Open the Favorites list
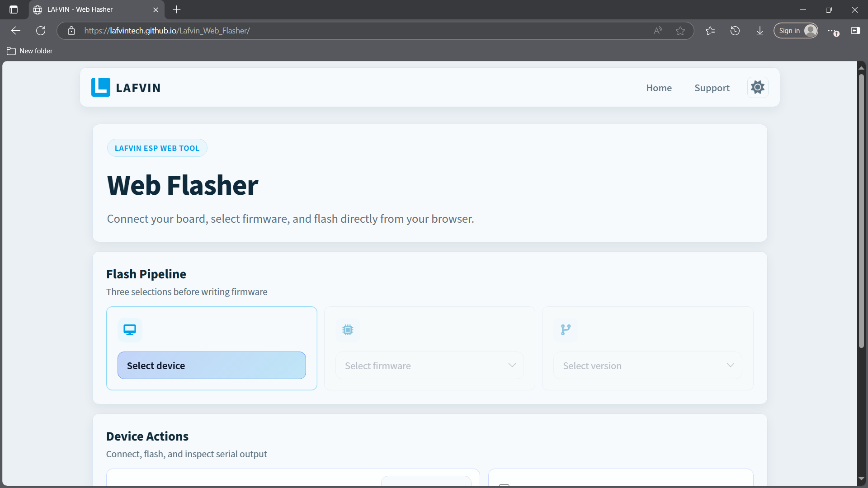The height and width of the screenshot is (488, 868). click(x=710, y=31)
